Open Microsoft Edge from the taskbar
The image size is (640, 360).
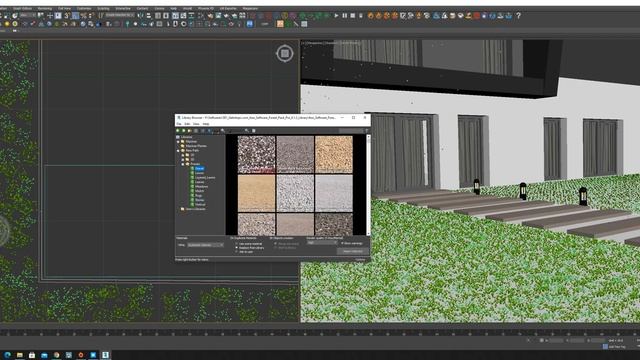click(x=7, y=355)
